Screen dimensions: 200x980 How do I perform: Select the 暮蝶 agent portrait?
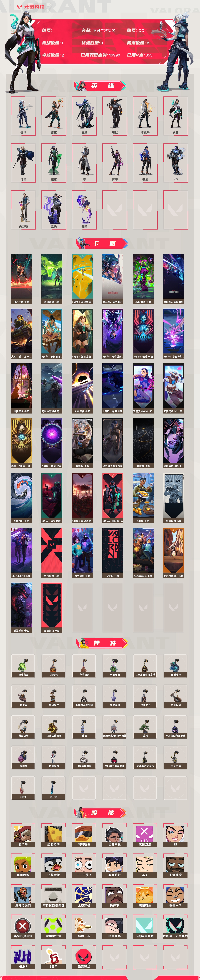[84, 210]
